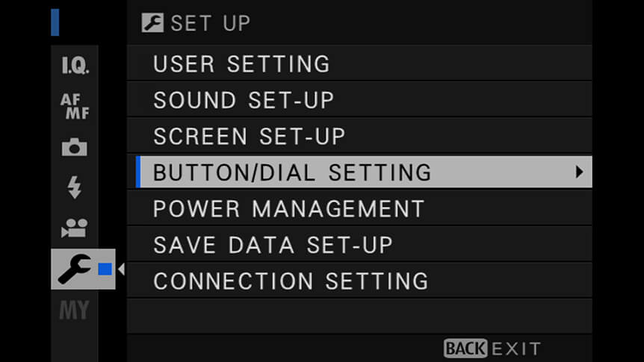The image size is (644, 362).
Task: Click the EXIT label at the bottom
Action: 515,348
